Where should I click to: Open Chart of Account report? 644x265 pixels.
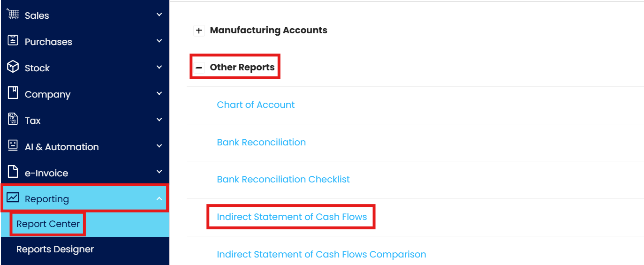(256, 105)
